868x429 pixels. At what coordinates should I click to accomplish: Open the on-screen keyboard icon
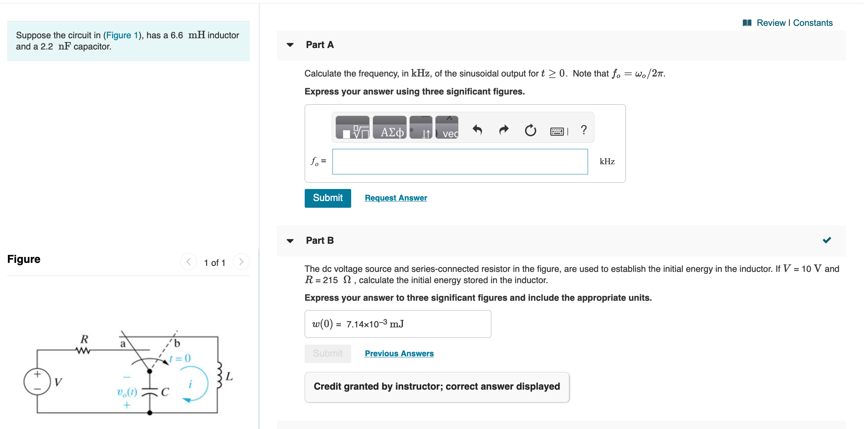point(558,130)
